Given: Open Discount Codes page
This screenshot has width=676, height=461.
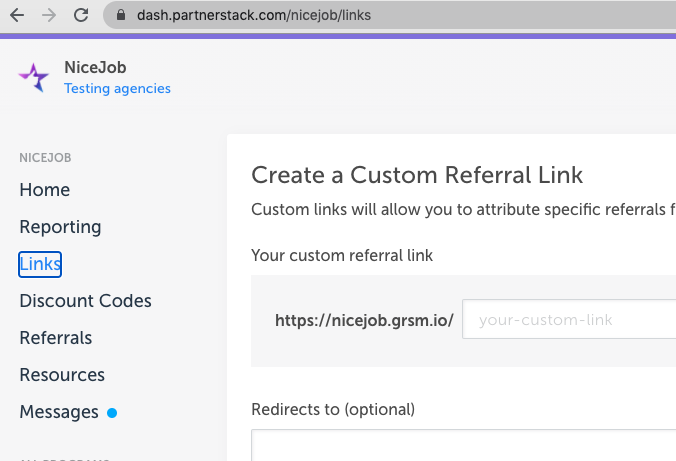Looking at the screenshot, I should (85, 301).
